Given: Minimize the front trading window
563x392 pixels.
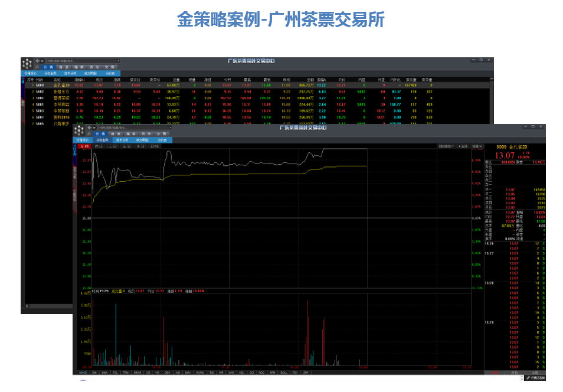Looking at the screenshot, I should [x=526, y=127].
